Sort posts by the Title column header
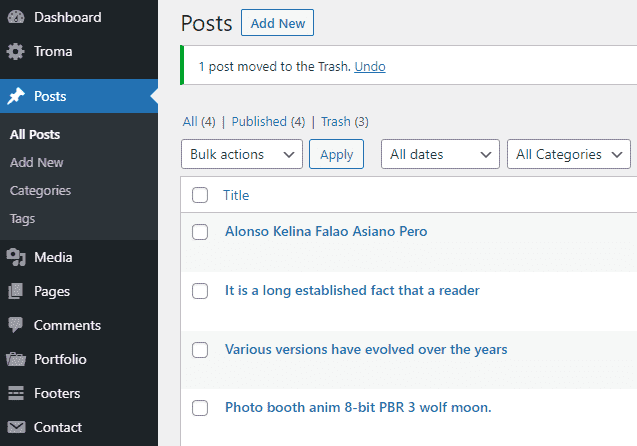 [236, 195]
